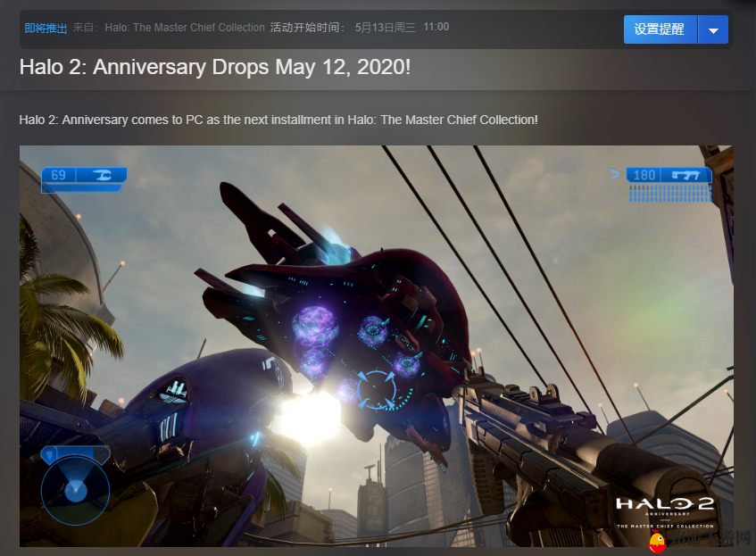Screen dimensions: 756x556
Task: Click the bullet row under the ammo counter
Action: coord(669,193)
